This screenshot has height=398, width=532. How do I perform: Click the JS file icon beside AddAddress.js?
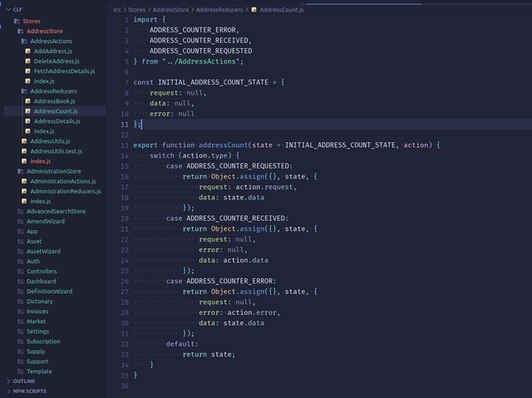[x=28, y=52]
